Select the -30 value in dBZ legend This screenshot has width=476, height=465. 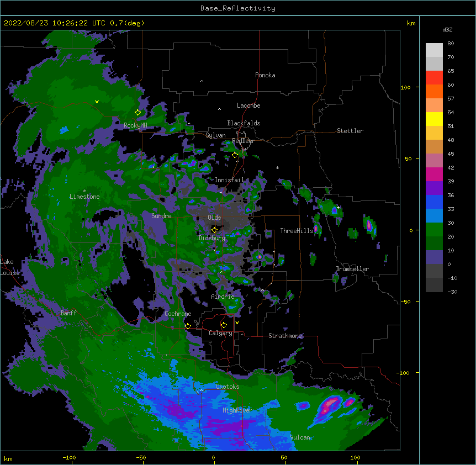tap(452, 292)
